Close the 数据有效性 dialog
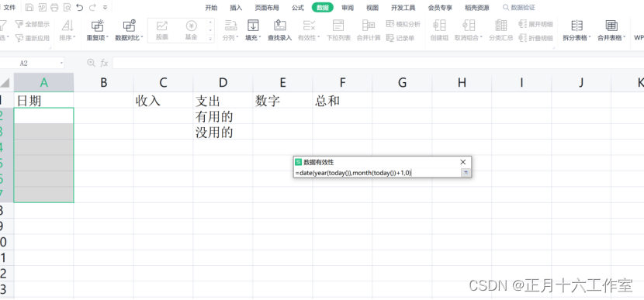This screenshot has width=644, height=300. point(463,162)
